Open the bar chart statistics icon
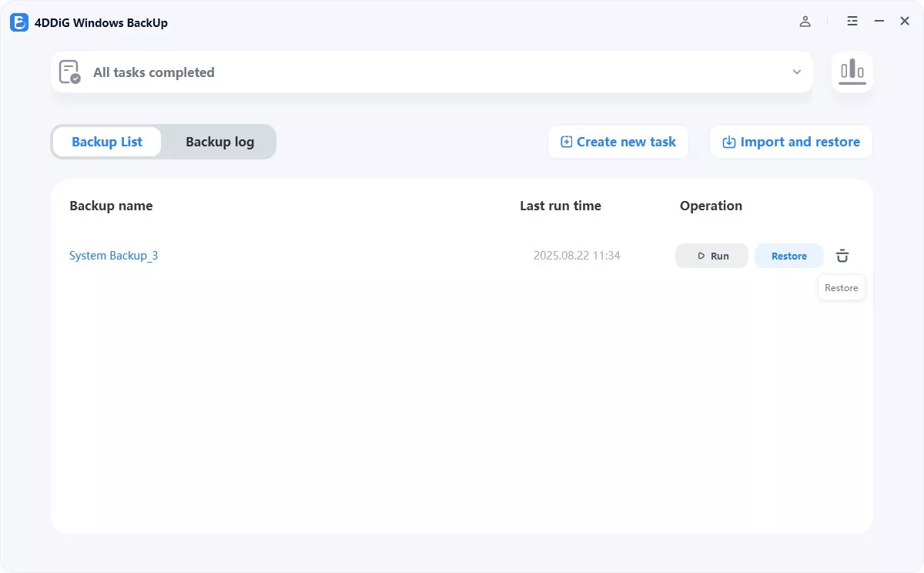Image resolution: width=924 pixels, height=573 pixels. (x=852, y=72)
